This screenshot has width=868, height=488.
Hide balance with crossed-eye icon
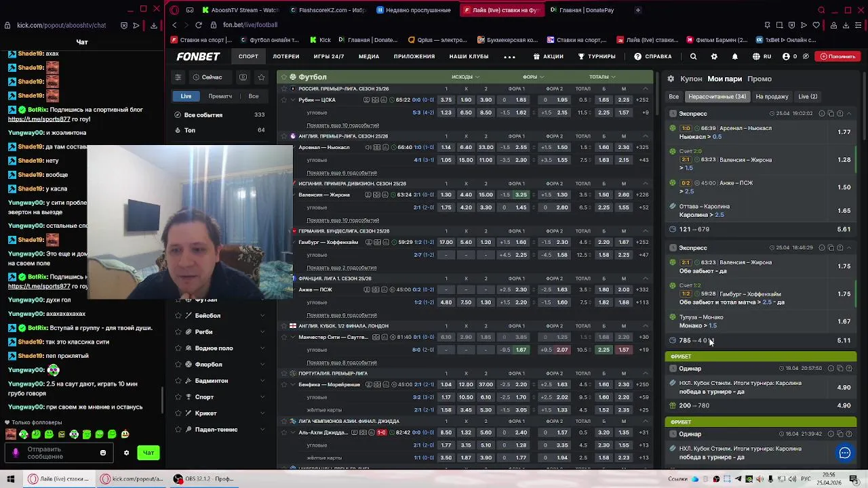pos(805,57)
